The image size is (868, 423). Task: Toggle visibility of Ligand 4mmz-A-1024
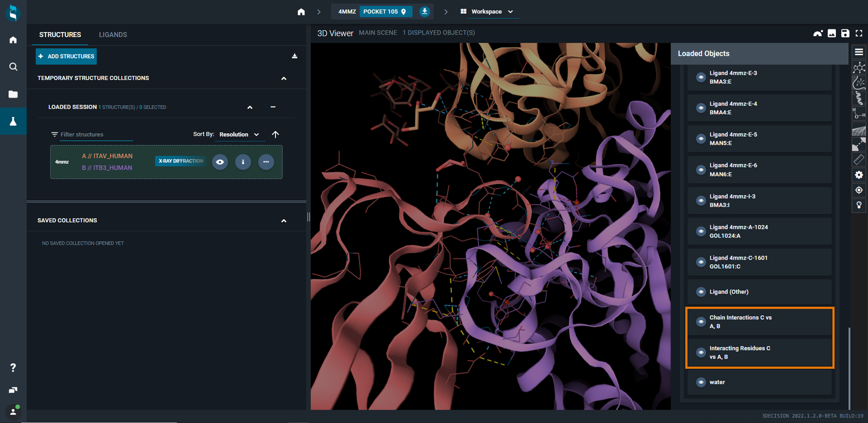pyautogui.click(x=701, y=231)
